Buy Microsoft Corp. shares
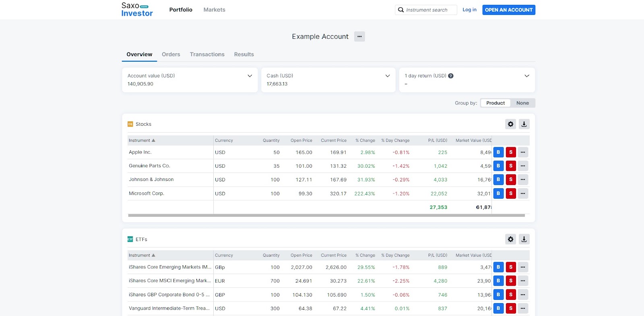This screenshot has height=316, width=644. click(498, 193)
